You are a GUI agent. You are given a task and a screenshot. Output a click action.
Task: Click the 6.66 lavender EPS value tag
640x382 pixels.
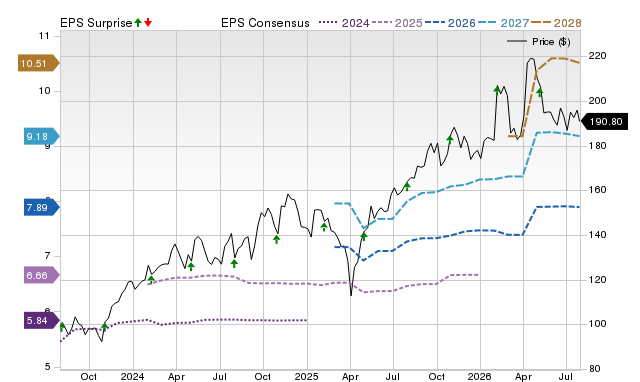point(42,275)
